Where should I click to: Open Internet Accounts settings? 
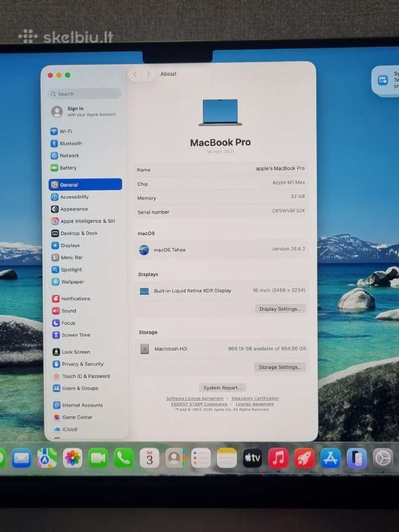78,405
